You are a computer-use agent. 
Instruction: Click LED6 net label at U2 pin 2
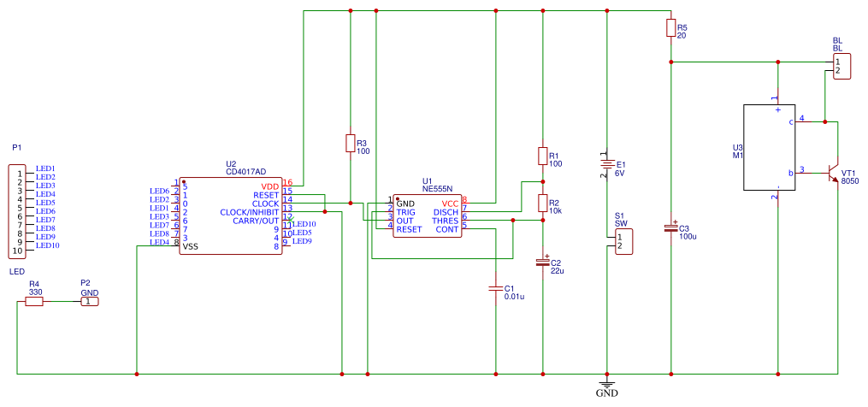[159, 191]
